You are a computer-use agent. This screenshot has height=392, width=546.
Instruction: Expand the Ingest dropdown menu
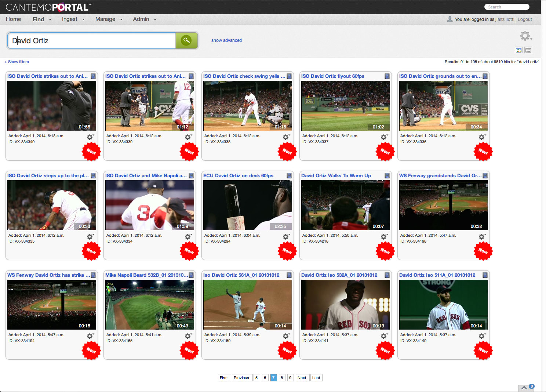(x=73, y=19)
